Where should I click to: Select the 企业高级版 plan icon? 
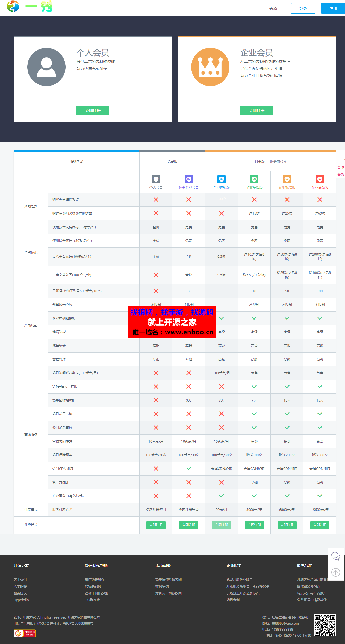[x=320, y=179]
